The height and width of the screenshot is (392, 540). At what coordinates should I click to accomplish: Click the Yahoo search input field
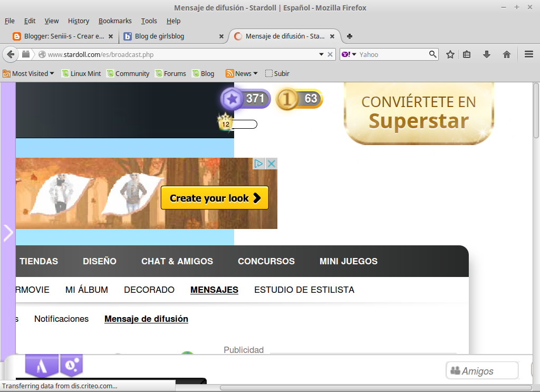[x=392, y=54]
